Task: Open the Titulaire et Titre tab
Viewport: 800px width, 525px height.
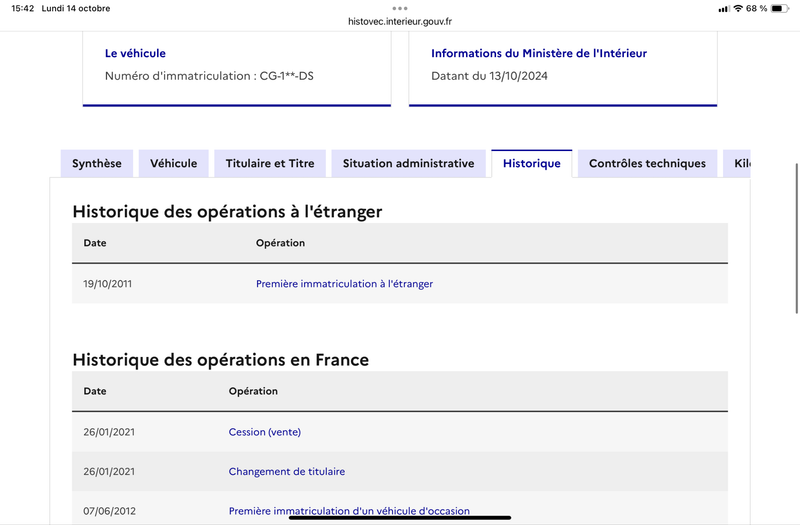Action: tap(270, 163)
